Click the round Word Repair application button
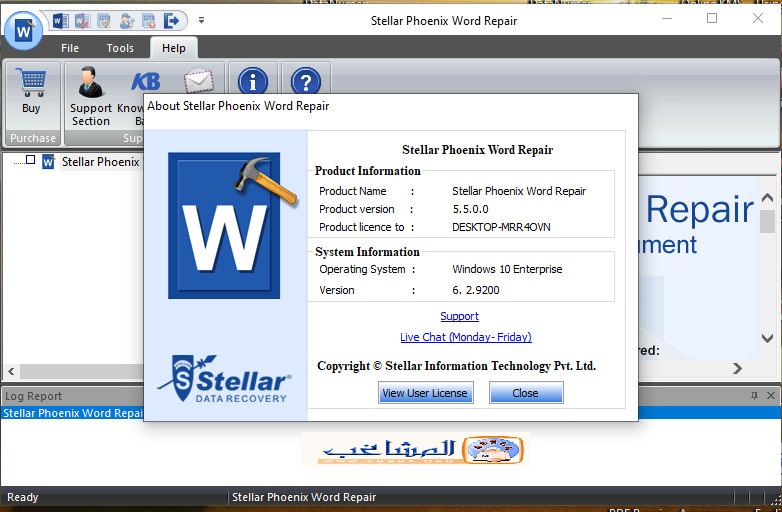782x512 pixels. pos(23,31)
